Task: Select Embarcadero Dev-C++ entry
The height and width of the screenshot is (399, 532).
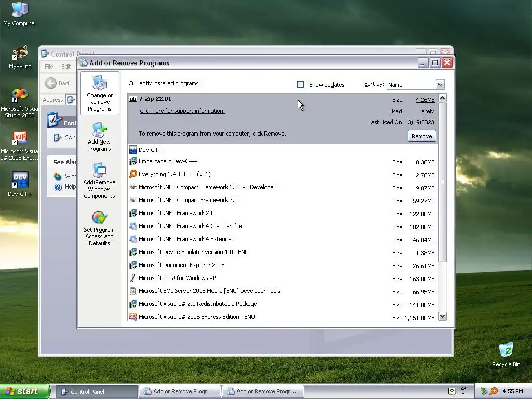Action: pos(283,162)
